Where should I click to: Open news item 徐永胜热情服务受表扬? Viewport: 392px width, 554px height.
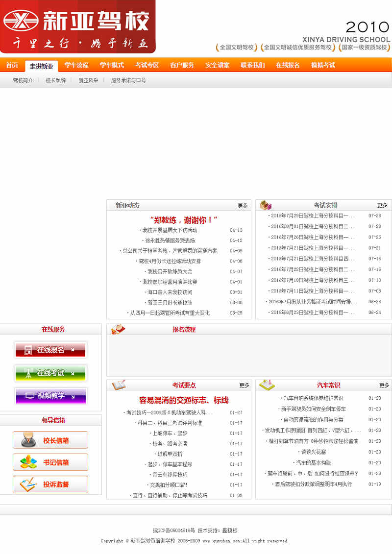pos(170,240)
